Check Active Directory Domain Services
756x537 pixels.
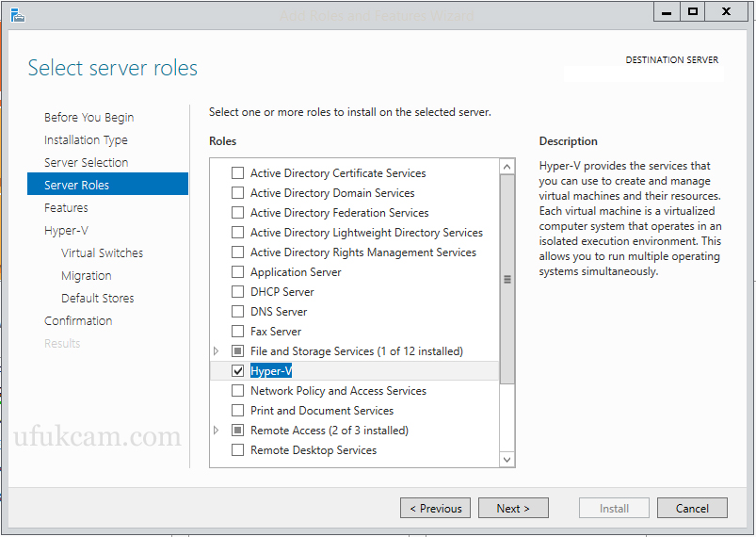pos(237,193)
